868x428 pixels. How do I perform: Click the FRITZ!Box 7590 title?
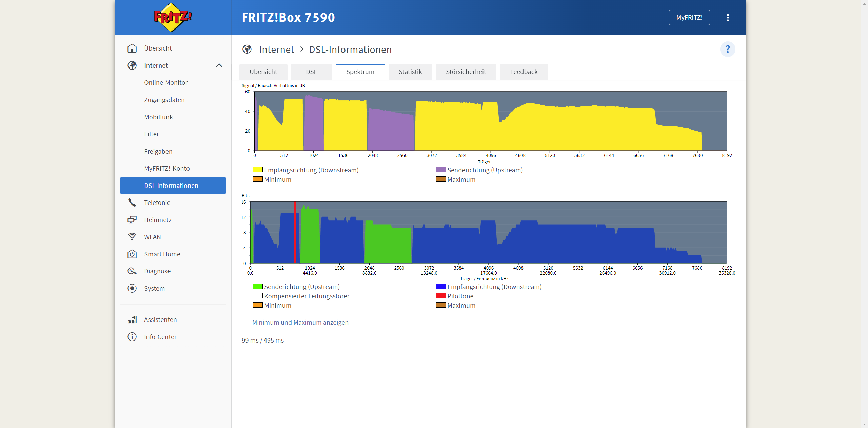click(x=288, y=18)
